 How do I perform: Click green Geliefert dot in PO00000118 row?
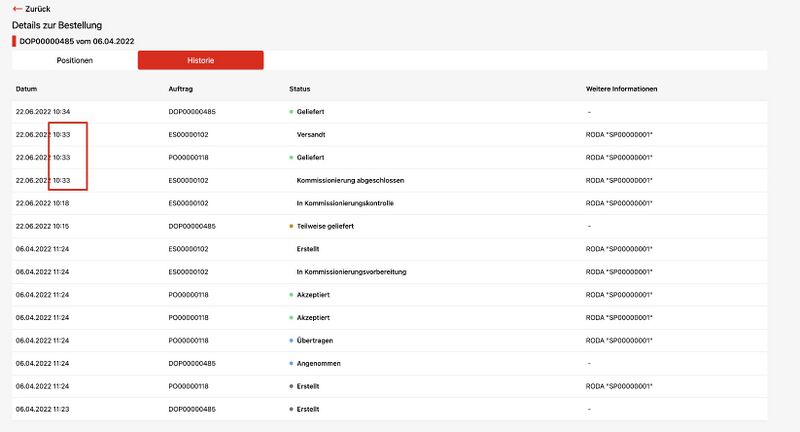pyautogui.click(x=290, y=158)
